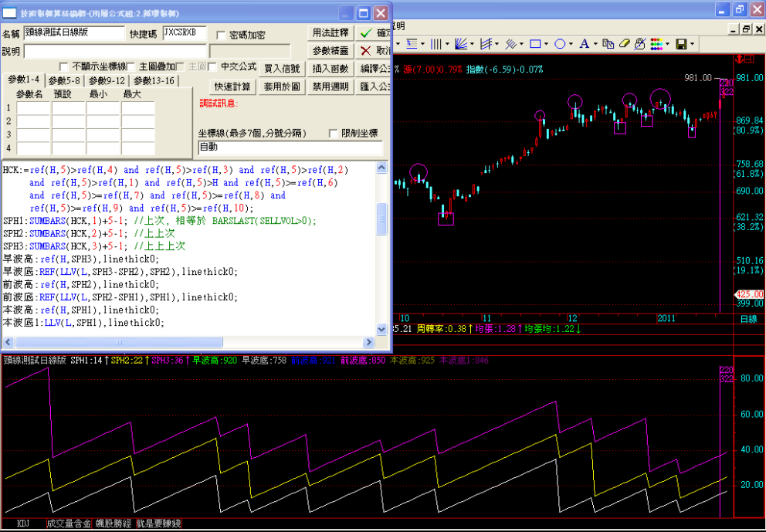Click the code editor scroll-down arrow
This screenshot has height=532, width=766.
(x=382, y=329)
